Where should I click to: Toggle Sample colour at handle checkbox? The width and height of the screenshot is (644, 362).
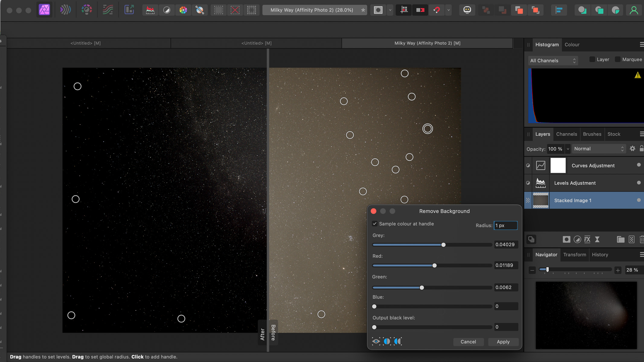point(374,223)
